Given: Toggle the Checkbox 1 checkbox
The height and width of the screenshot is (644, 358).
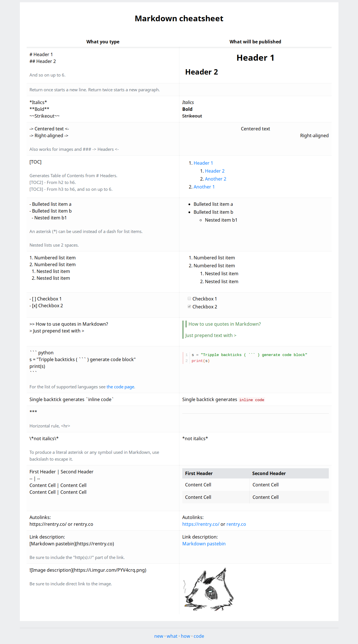Looking at the screenshot, I should click(x=189, y=298).
